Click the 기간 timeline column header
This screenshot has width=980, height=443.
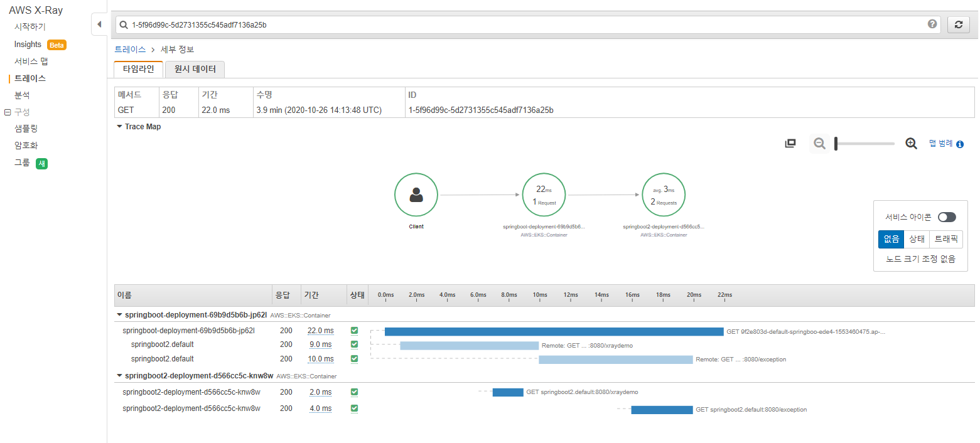(323, 295)
